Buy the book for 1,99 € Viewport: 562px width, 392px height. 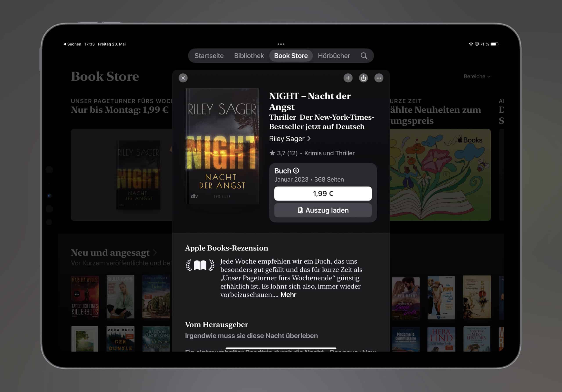[323, 194]
